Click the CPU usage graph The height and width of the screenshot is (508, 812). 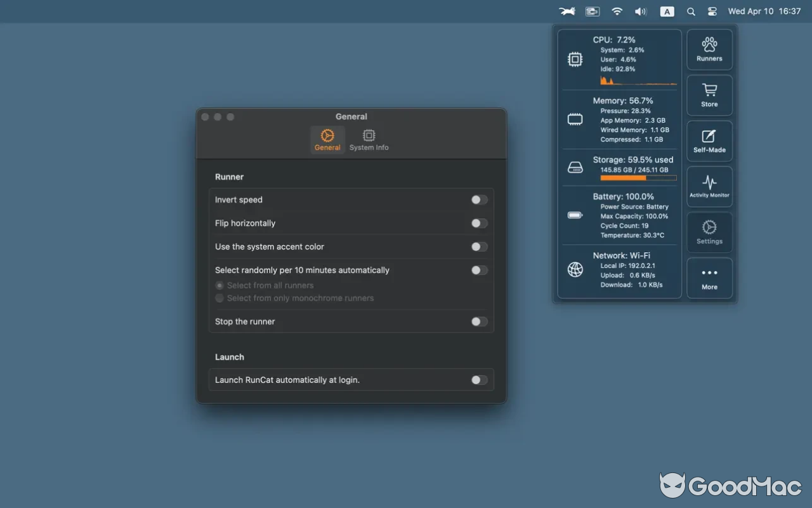click(x=638, y=80)
